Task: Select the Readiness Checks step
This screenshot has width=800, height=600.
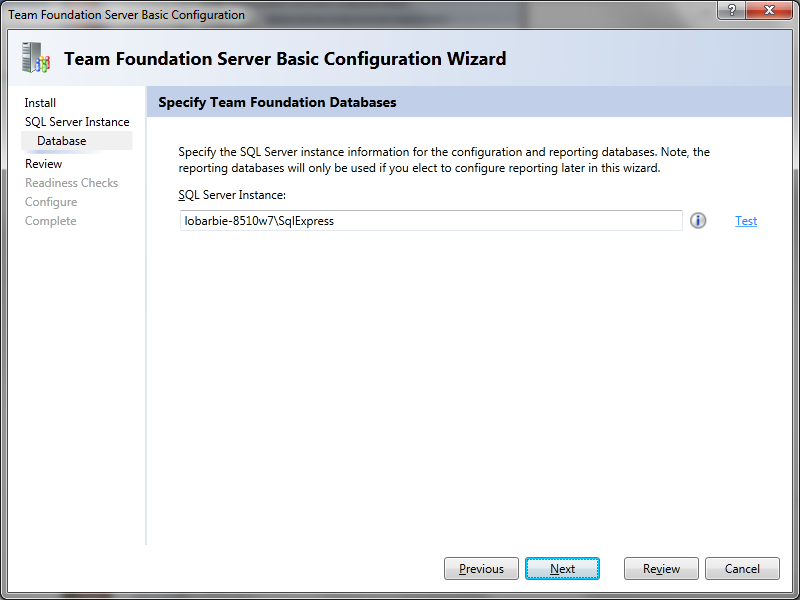Action: 71,183
